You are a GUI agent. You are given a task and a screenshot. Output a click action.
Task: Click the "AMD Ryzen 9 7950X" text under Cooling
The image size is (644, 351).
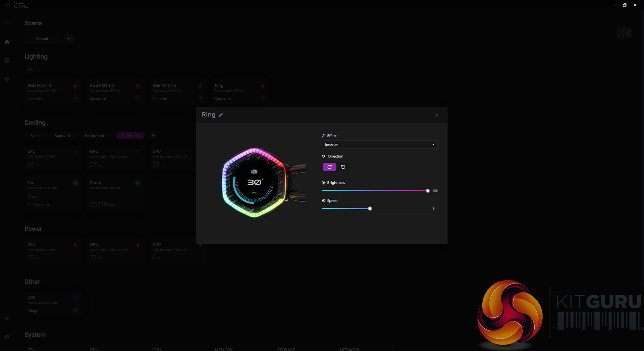(42, 157)
